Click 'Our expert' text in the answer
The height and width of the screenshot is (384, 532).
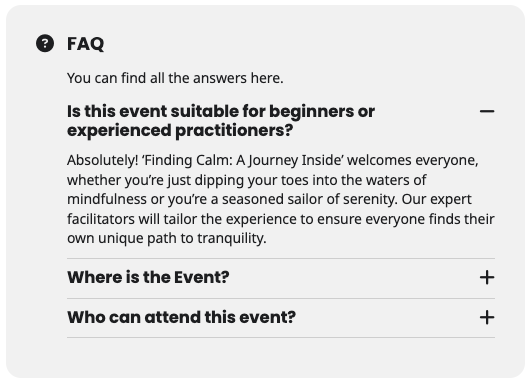pos(437,199)
